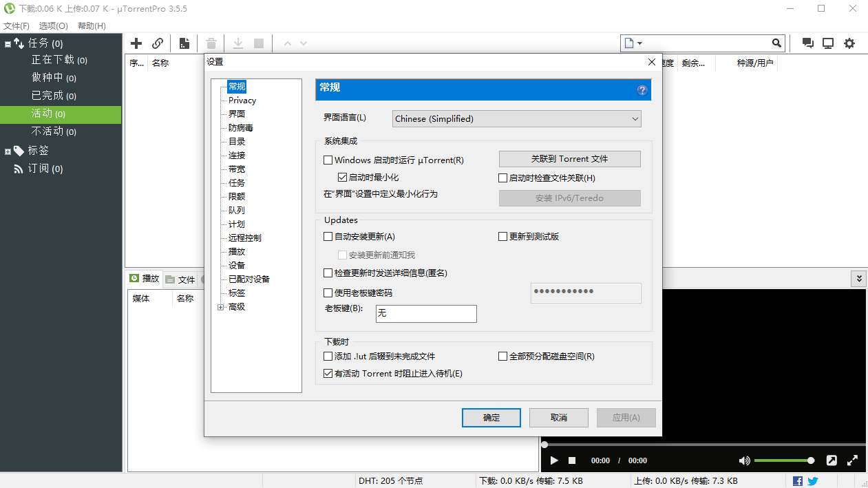Switch to the 播放 tab
Viewport: 868px width, 488px height.
(144, 279)
